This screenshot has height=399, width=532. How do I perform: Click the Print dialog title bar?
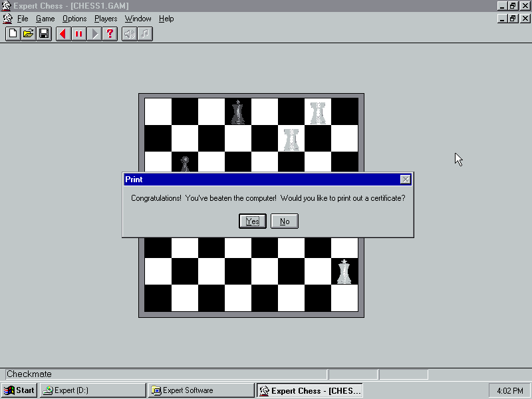pyautogui.click(x=268, y=180)
